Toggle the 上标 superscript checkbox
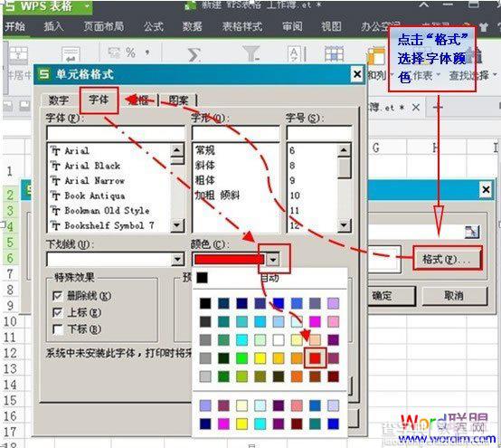 [58, 312]
